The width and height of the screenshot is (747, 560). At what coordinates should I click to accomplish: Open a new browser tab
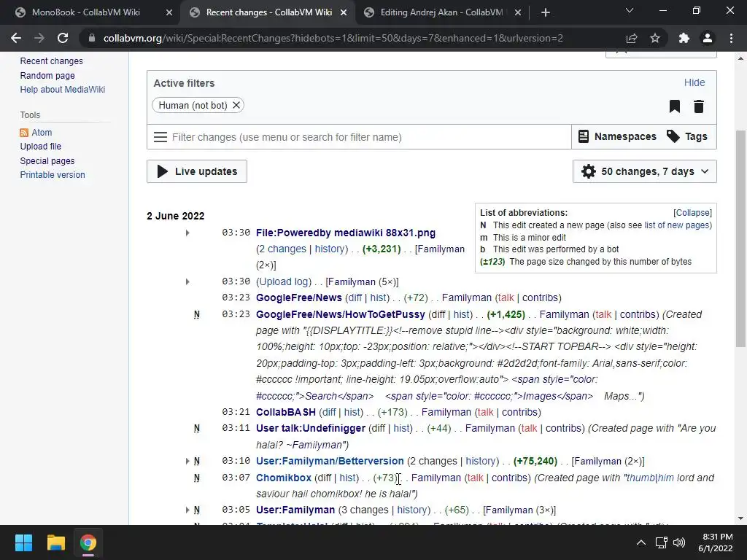click(546, 12)
